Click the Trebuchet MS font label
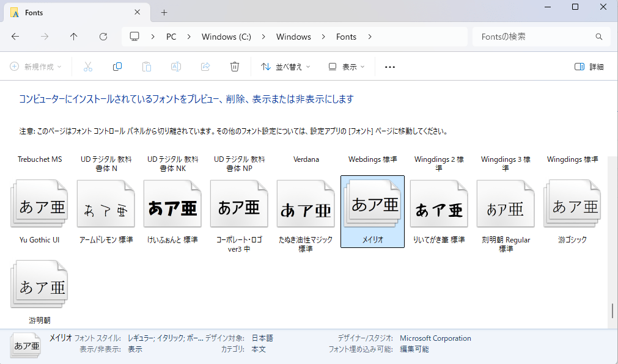 40,159
